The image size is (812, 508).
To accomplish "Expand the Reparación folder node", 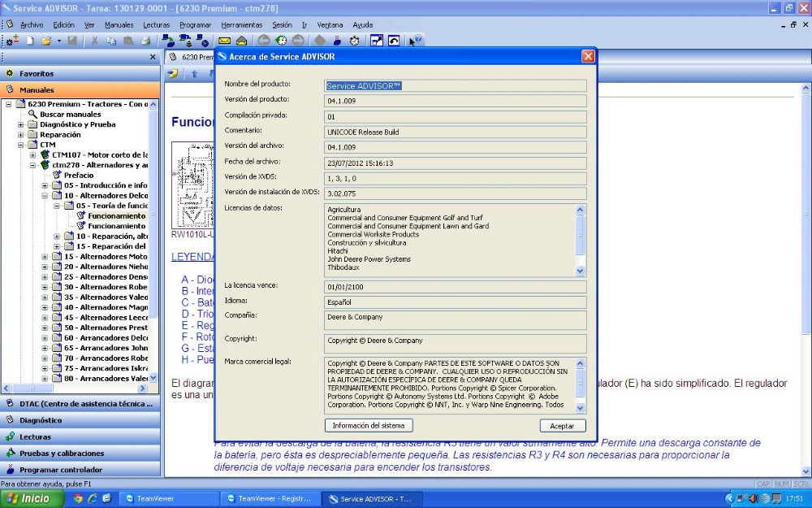I will [x=21, y=135].
